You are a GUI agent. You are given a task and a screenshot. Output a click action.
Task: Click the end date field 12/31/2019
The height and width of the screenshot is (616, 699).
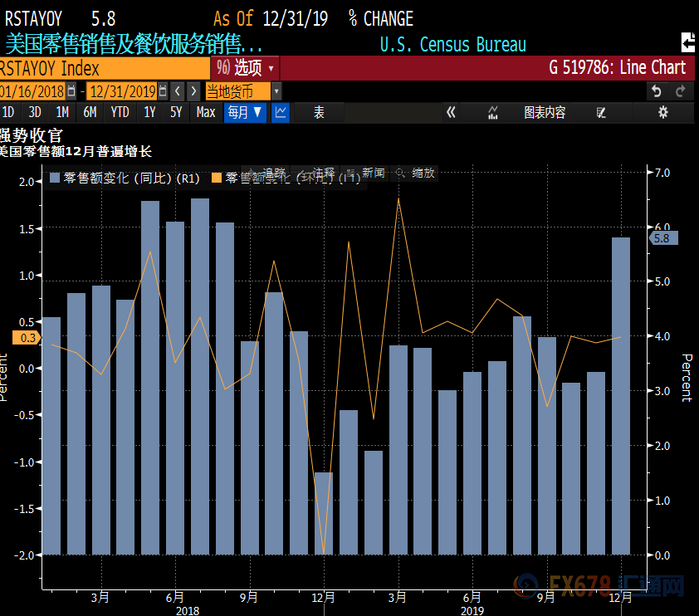click(122, 90)
